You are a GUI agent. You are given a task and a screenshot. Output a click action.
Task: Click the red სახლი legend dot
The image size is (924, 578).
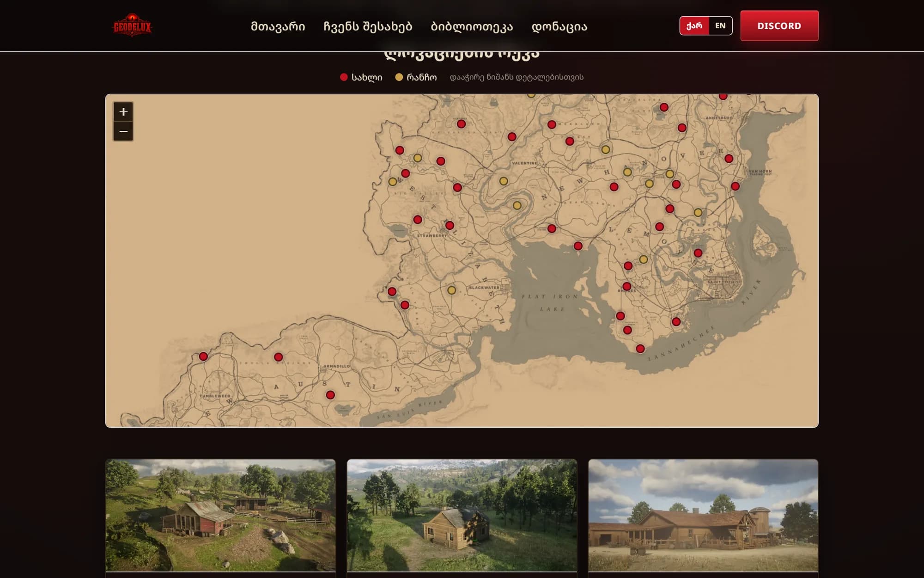coord(344,77)
